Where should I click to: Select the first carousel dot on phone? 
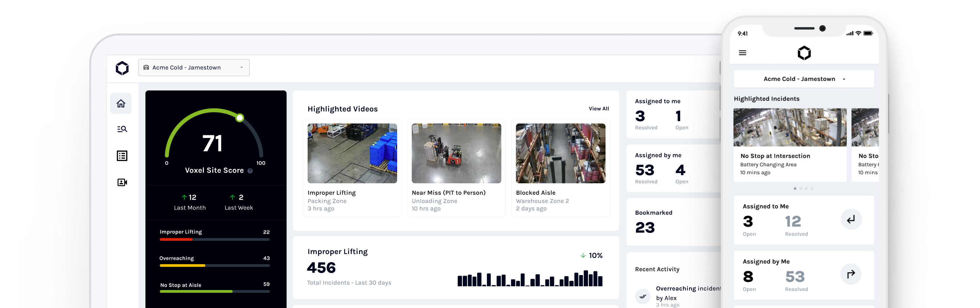(795, 189)
